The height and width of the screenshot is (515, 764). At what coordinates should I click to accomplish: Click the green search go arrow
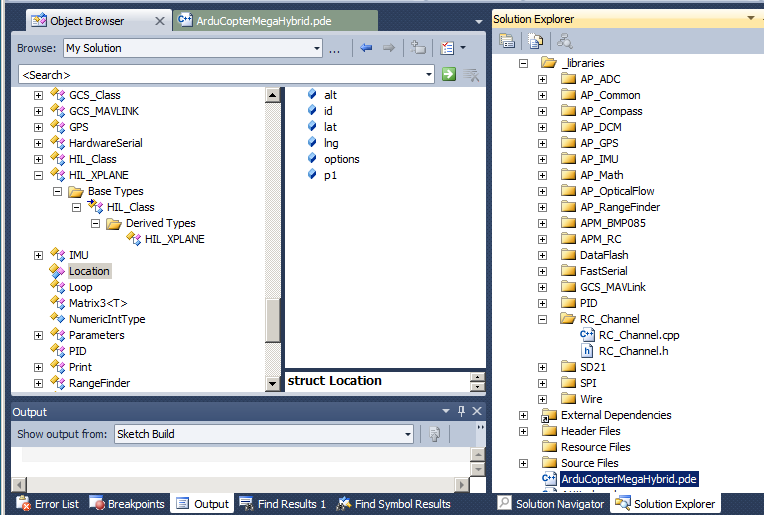449,74
